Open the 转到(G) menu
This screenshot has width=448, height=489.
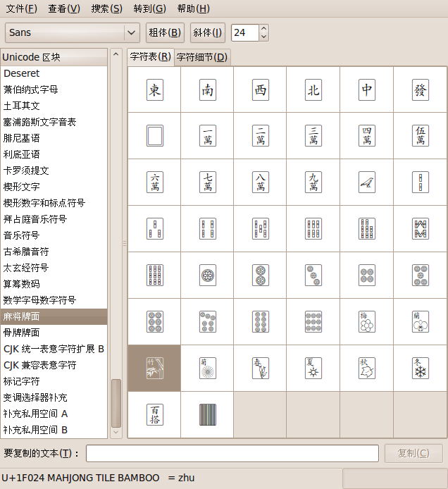coord(149,8)
